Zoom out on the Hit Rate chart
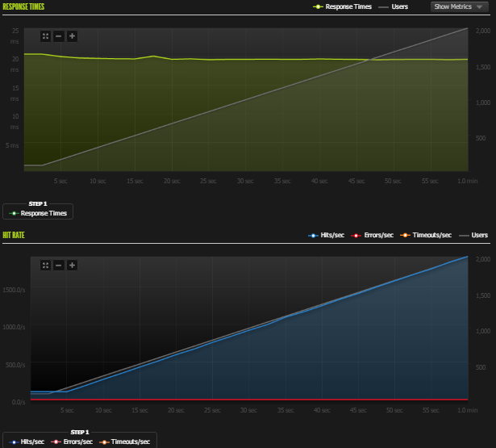496x448 pixels. 59,266
